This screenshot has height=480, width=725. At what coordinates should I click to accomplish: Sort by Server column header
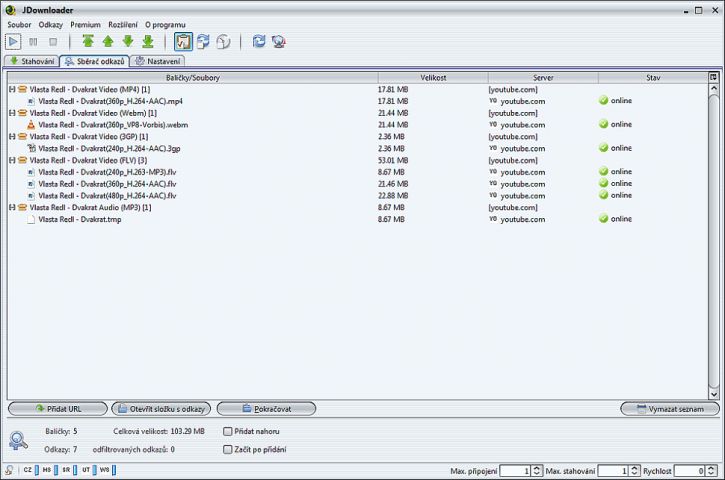coord(543,78)
